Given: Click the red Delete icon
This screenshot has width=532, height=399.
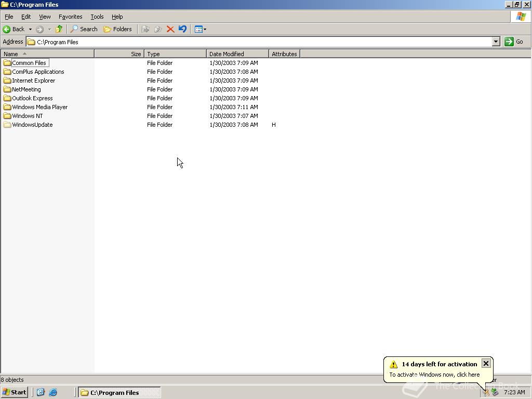Looking at the screenshot, I should 170,29.
